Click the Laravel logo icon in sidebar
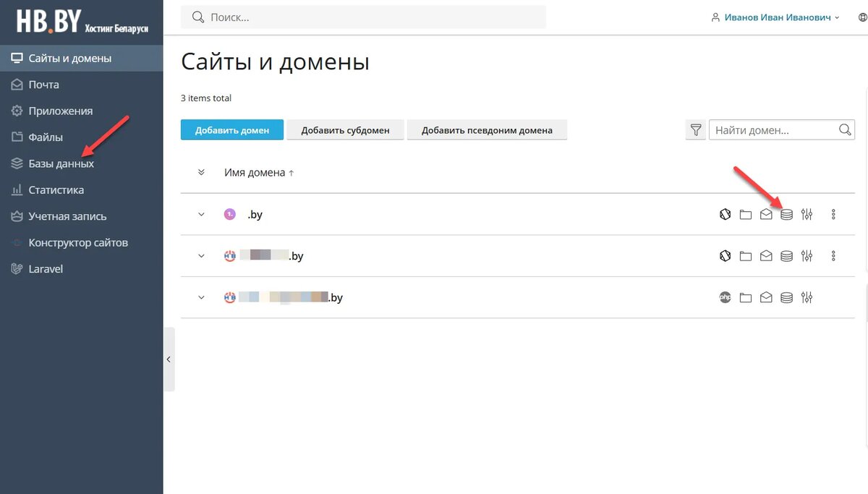868x494 pixels. (17, 269)
